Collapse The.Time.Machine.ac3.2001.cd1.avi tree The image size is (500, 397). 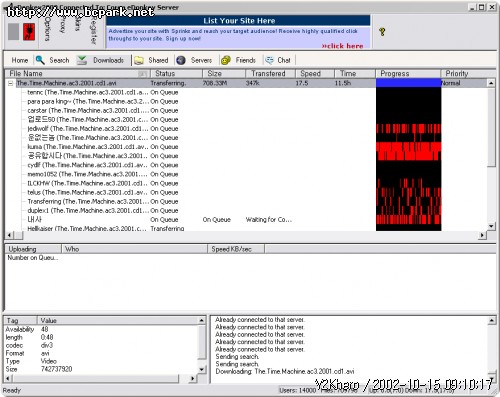[10, 83]
